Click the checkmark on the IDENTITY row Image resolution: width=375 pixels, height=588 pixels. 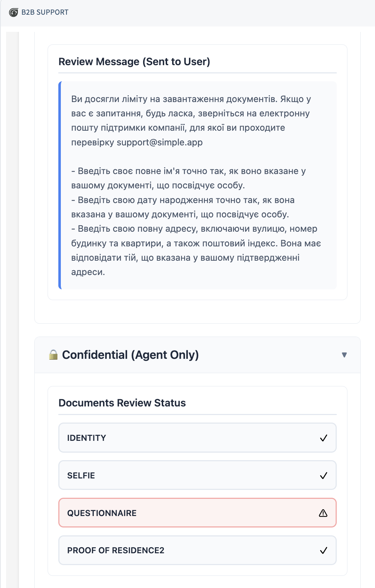tap(323, 438)
